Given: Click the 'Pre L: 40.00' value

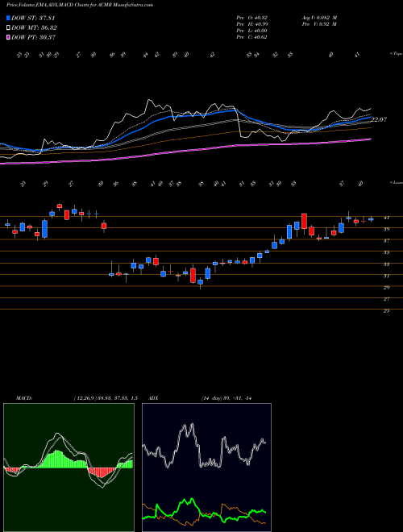Looking at the screenshot, I should tap(251, 31).
